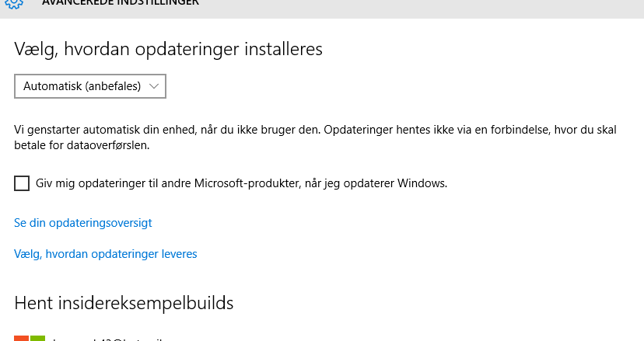Click the orange square of the Microsoft logo
644x341 pixels.
pos(21,338)
